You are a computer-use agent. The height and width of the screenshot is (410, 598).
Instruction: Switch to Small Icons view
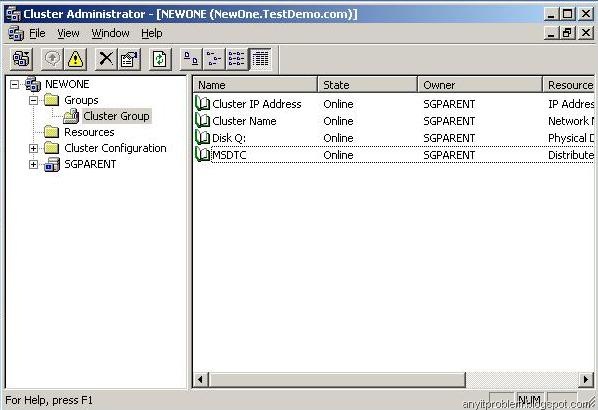coord(214,59)
